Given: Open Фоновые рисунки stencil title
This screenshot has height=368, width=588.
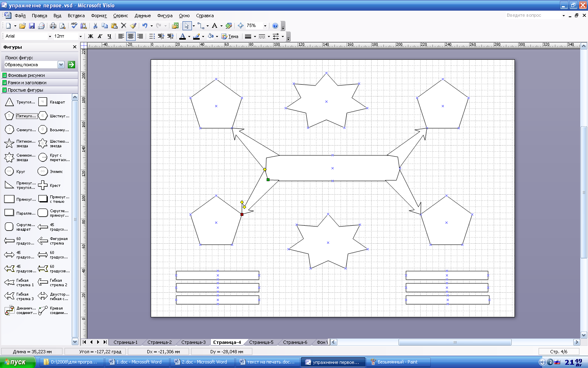Looking at the screenshot, I should 39,75.
